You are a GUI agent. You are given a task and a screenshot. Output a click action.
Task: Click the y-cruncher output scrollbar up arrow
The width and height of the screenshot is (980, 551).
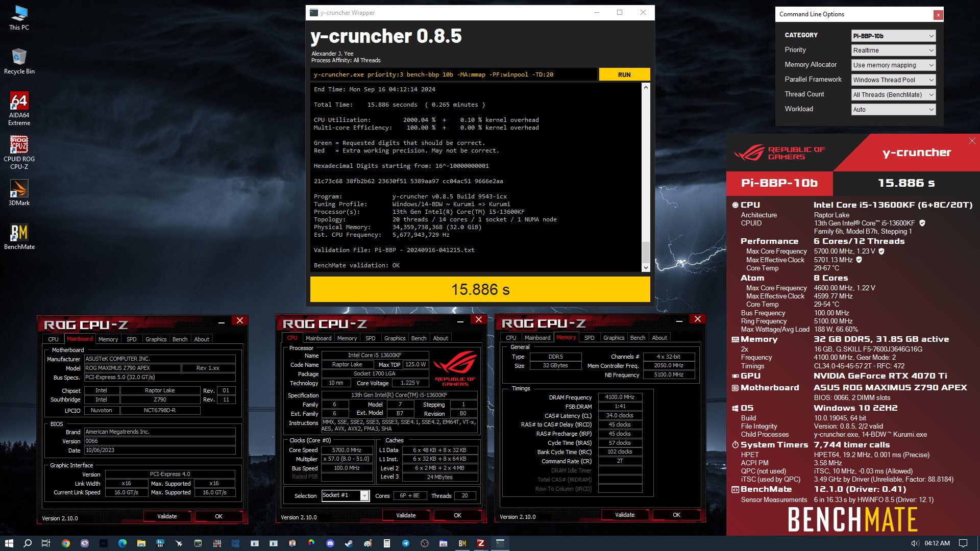(646, 87)
